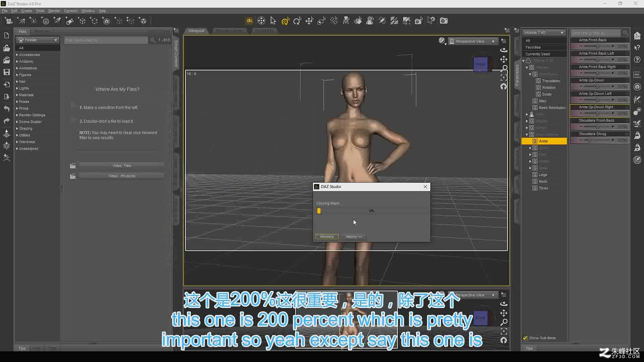Screen dimensions: 644x362
Task: Click Minimize in Copying Maps dialog
Action: 327,237
